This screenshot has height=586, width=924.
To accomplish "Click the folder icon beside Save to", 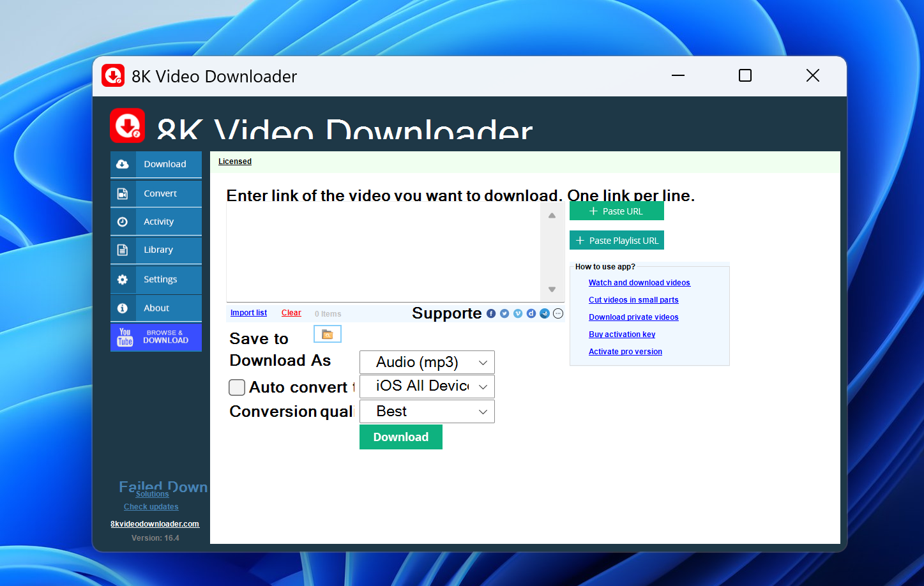I will tap(328, 334).
